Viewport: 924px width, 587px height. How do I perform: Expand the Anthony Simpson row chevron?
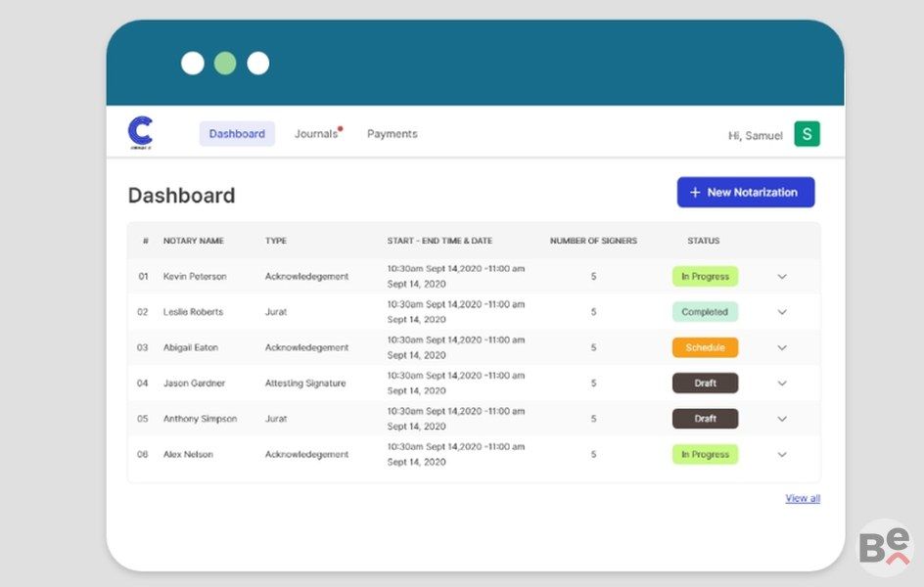[782, 419]
